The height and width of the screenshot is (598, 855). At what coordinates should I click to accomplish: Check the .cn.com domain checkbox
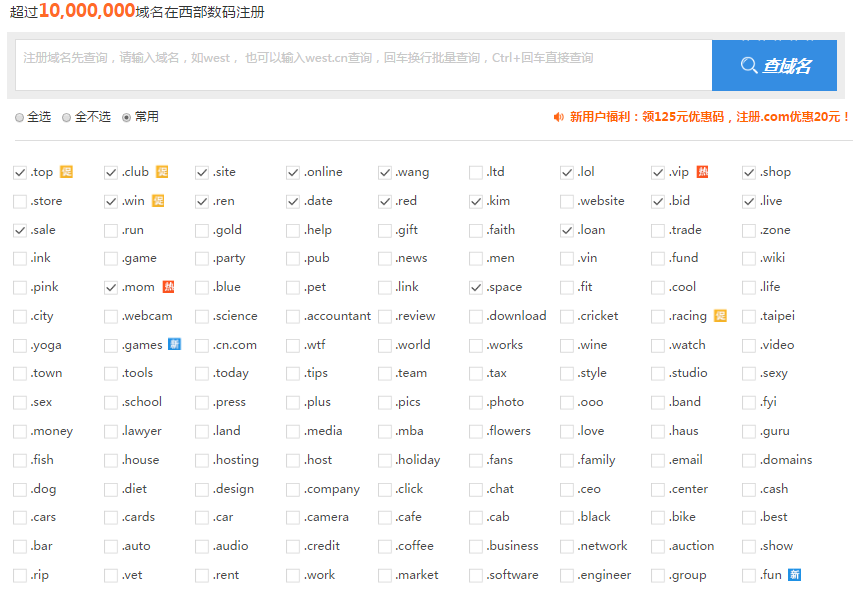[202, 346]
